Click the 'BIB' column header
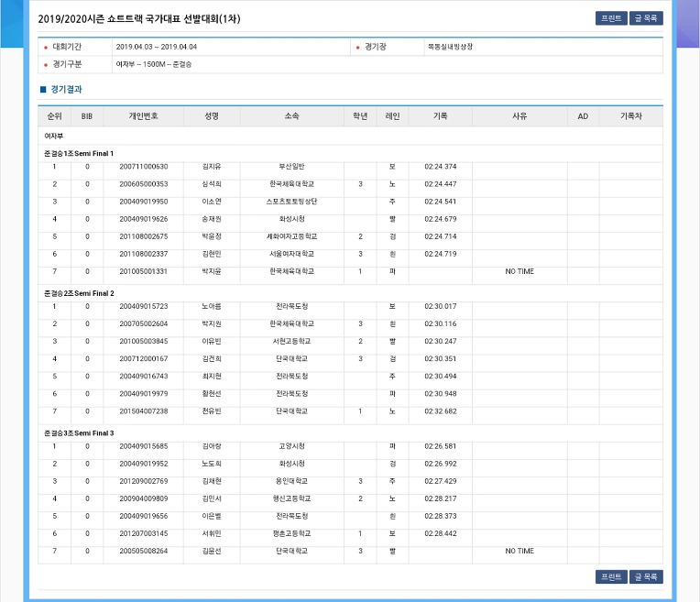 (87, 116)
